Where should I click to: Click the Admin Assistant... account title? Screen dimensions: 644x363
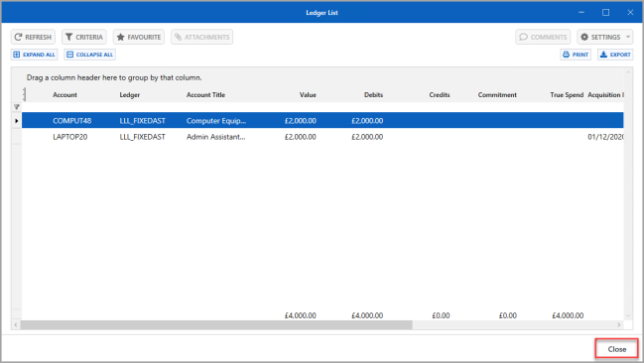(215, 137)
